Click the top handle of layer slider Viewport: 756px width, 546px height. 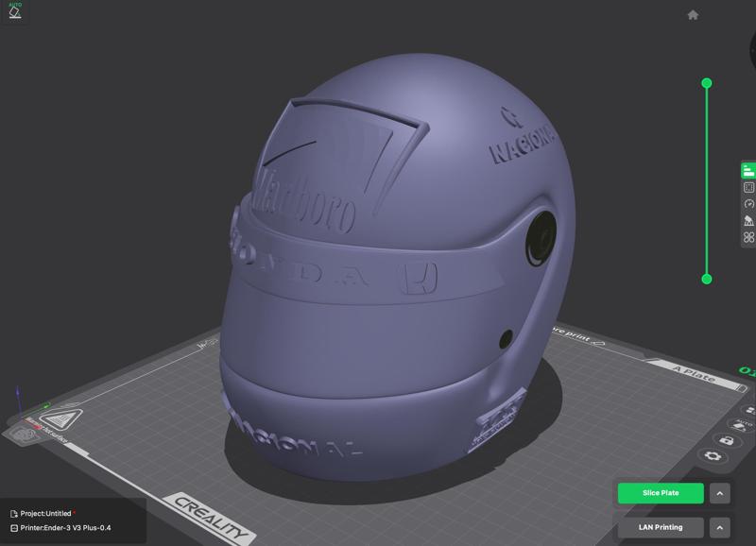(707, 83)
